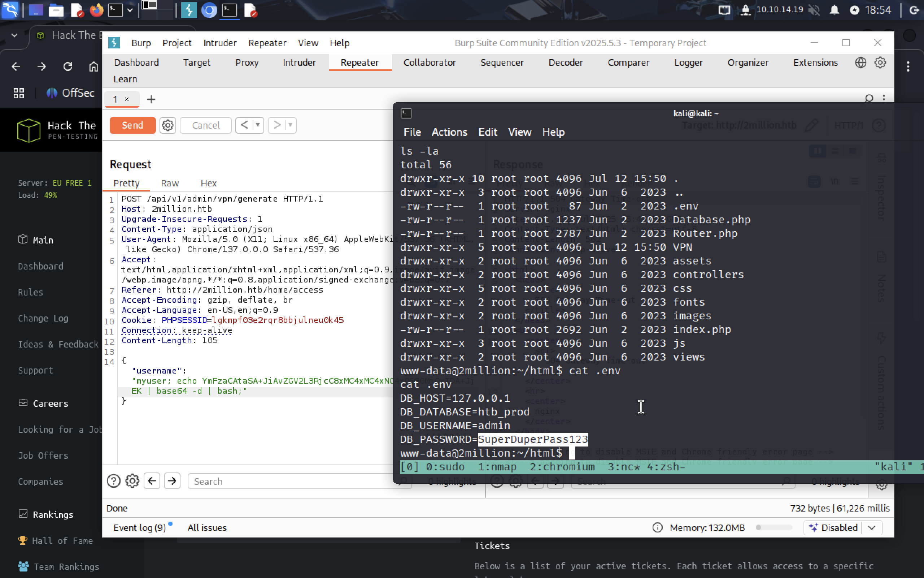The width and height of the screenshot is (924, 578).
Task: Open Burp Settings gear at top right
Action: [880, 62]
